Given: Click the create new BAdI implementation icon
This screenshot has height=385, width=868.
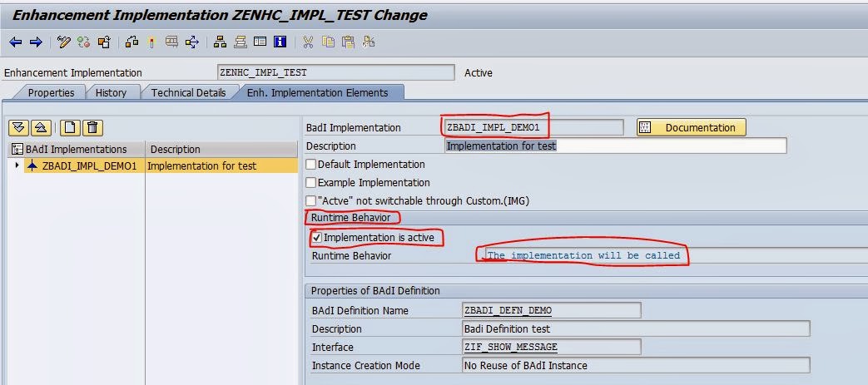Looking at the screenshot, I should tap(71, 127).
